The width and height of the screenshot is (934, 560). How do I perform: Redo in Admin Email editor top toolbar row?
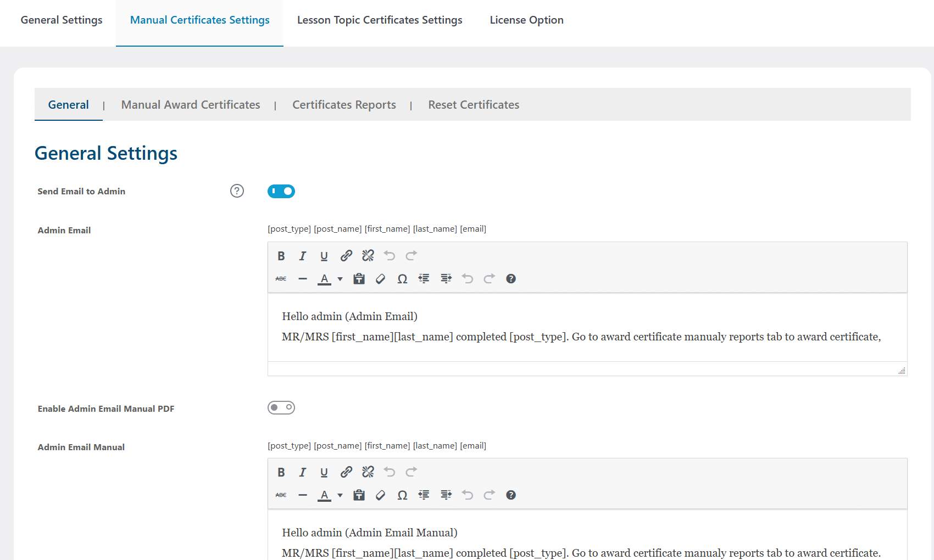(x=412, y=256)
